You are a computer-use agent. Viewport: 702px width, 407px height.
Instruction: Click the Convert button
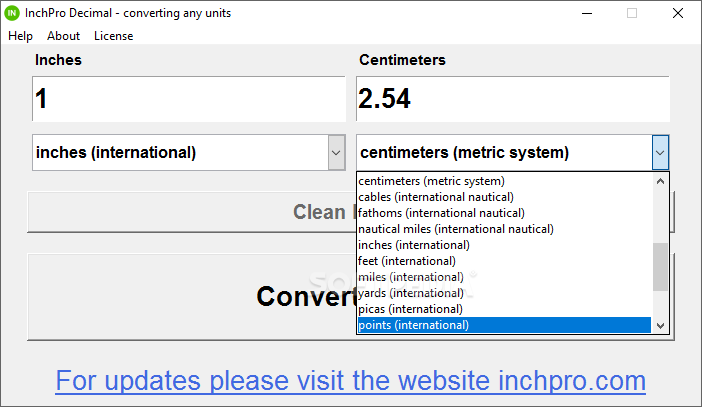pos(351,297)
